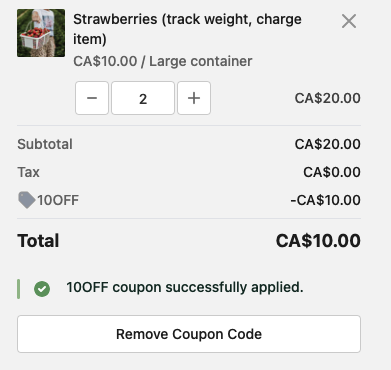Click the CA$0.00 tax amount
Image resolution: width=391 pixels, height=370 pixels.
(332, 172)
